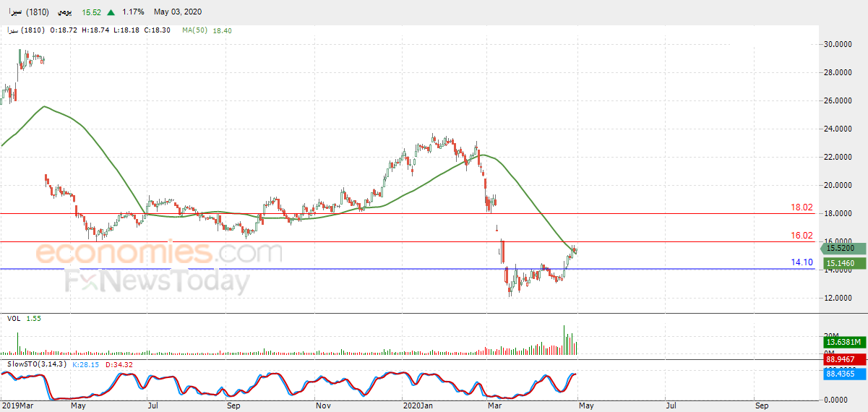
Task: Click the 12.0000 price axis label
Action: (838, 298)
